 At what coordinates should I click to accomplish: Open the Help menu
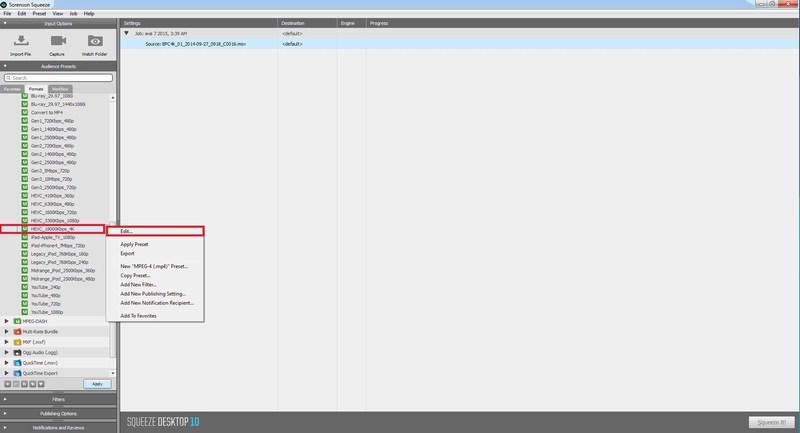pyautogui.click(x=89, y=14)
